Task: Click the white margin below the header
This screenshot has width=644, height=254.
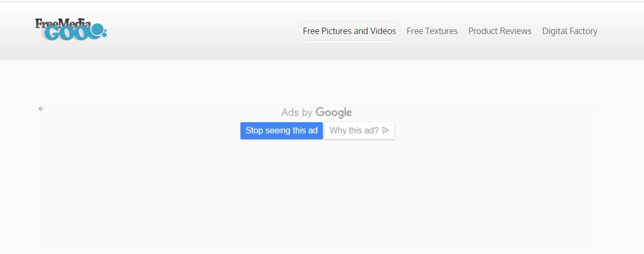Action: click(319, 80)
